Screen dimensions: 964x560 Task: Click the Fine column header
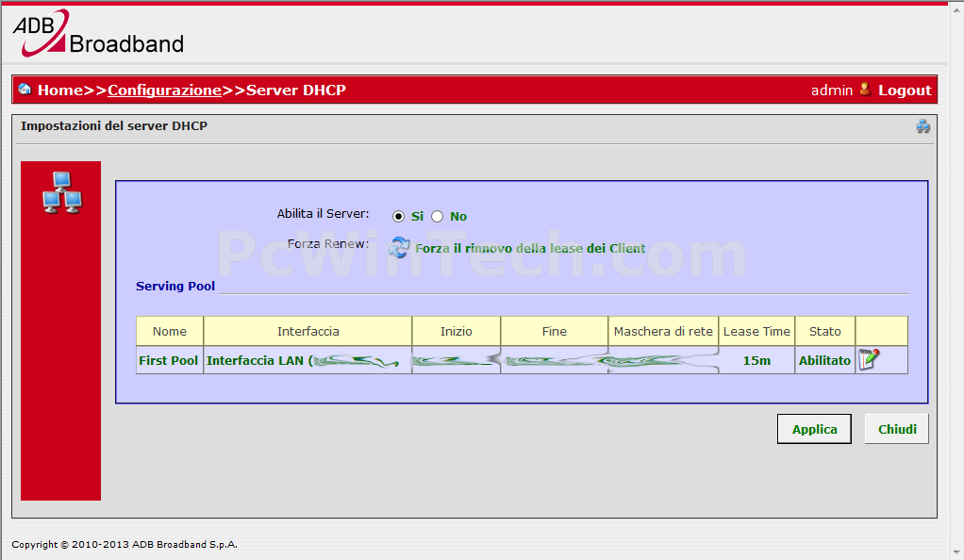(554, 331)
